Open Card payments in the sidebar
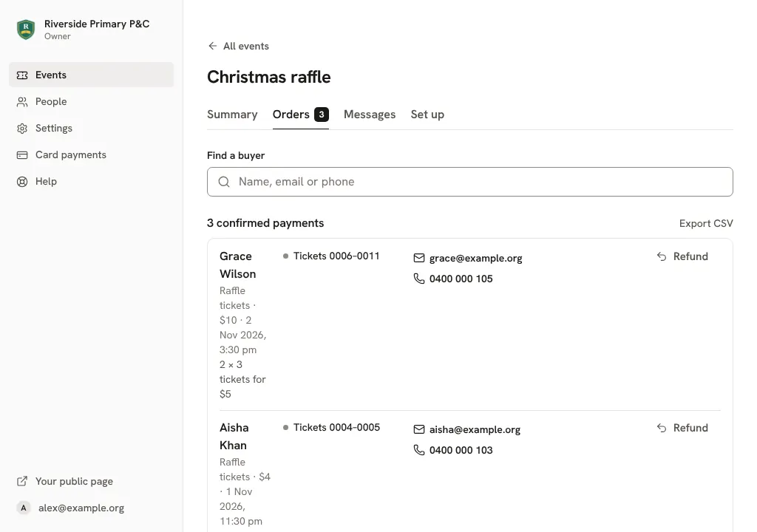Screen dimensions: 757x532 (91, 155)
